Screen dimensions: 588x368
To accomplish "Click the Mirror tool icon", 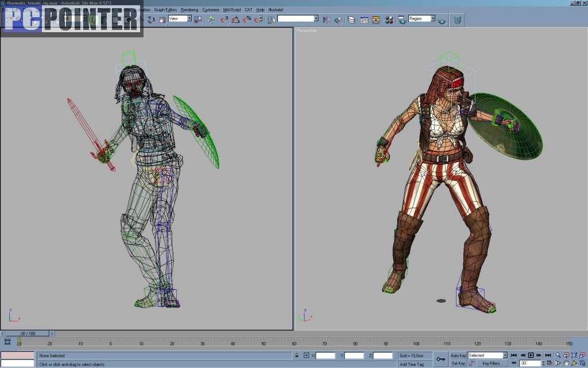I will (x=326, y=20).
